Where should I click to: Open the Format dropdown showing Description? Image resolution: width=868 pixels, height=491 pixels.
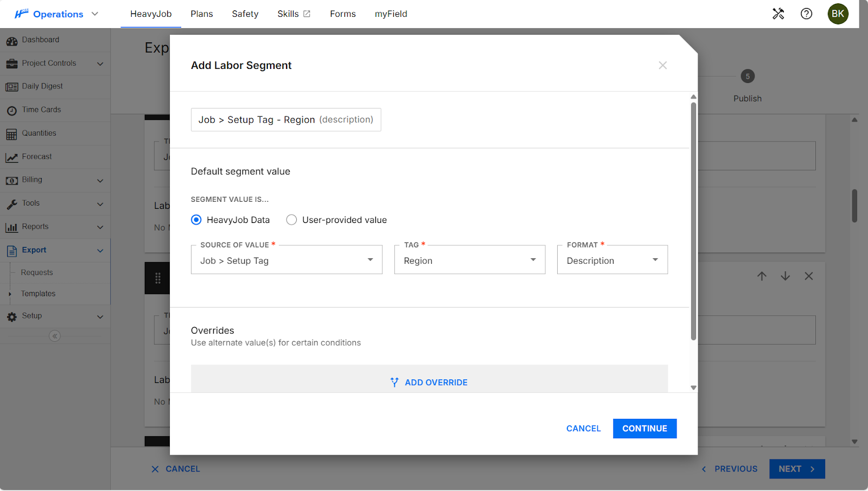612,260
